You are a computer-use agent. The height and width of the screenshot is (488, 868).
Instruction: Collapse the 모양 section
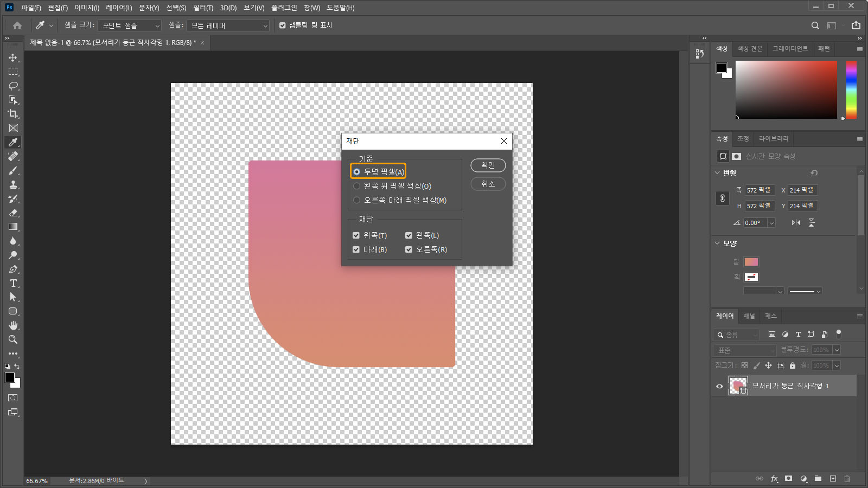[717, 243]
